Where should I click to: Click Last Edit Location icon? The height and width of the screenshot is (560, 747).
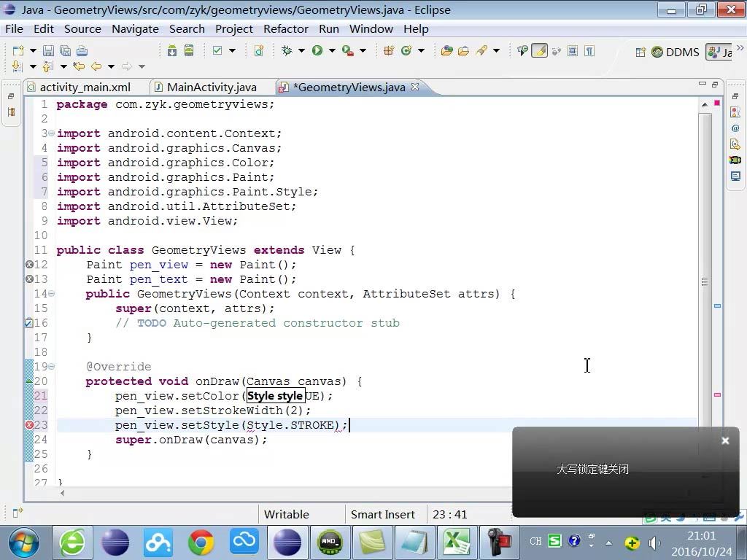[x=79, y=66]
